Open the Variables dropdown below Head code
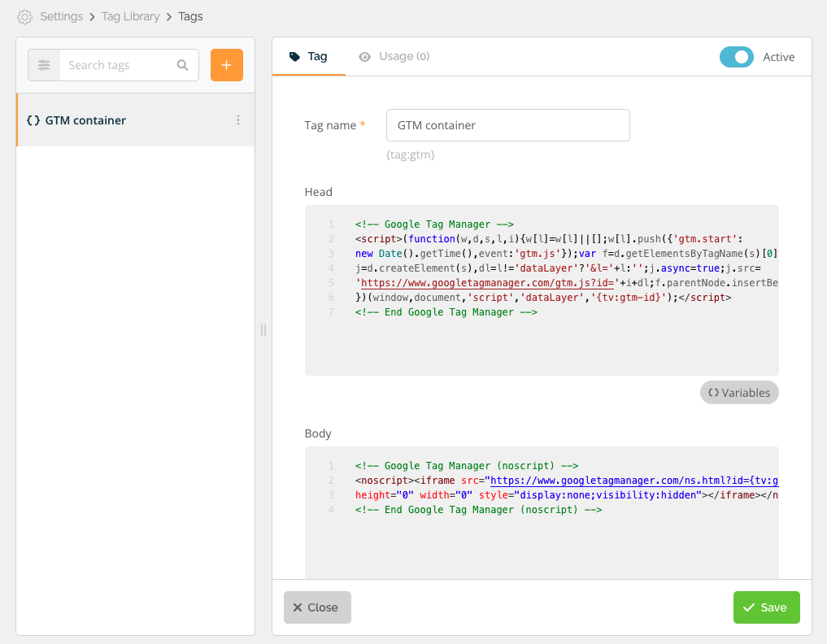Image resolution: width=827 pixels, height=644 pixels. (x=738, y=392)
